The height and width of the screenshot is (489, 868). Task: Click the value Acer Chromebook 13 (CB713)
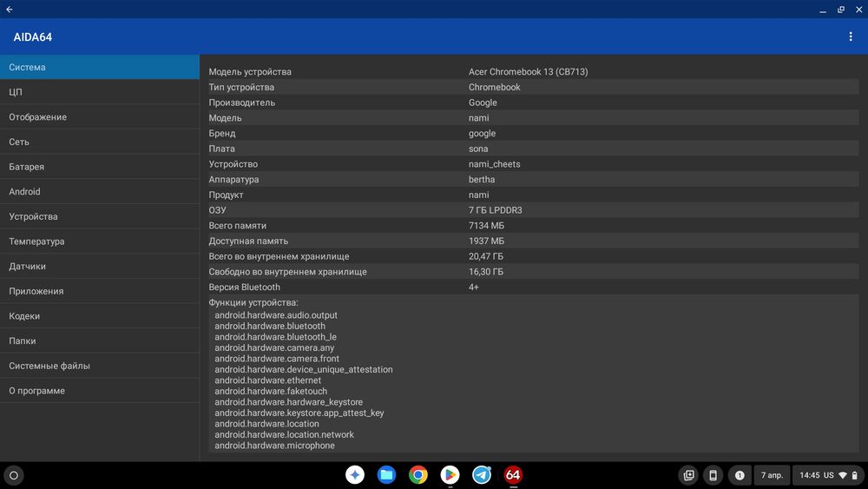[x=528, y=71]
